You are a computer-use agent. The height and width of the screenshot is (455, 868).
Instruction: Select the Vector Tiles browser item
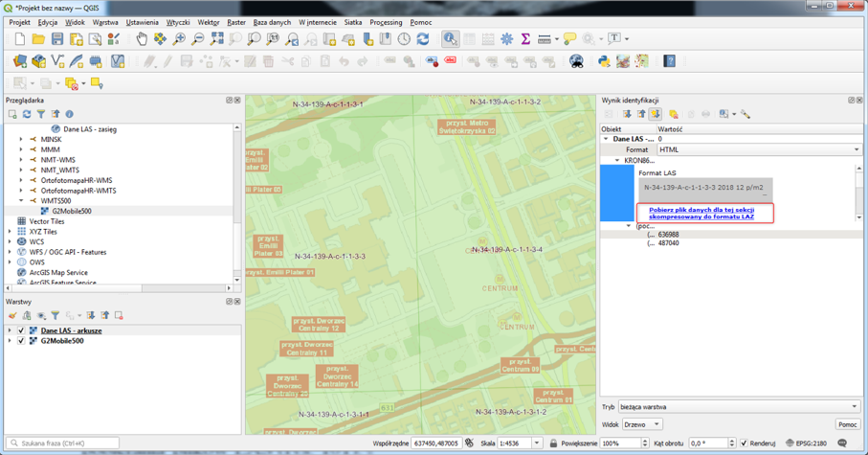(x=47, y=221)
